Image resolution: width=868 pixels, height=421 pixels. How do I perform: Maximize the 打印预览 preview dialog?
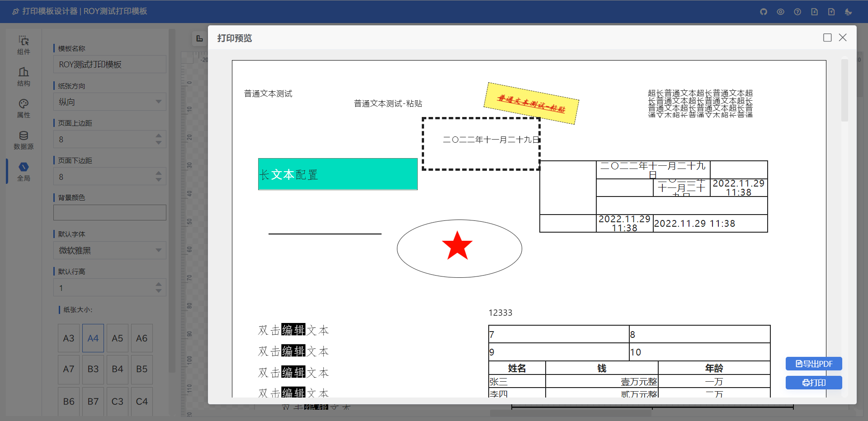pos(827,37)
